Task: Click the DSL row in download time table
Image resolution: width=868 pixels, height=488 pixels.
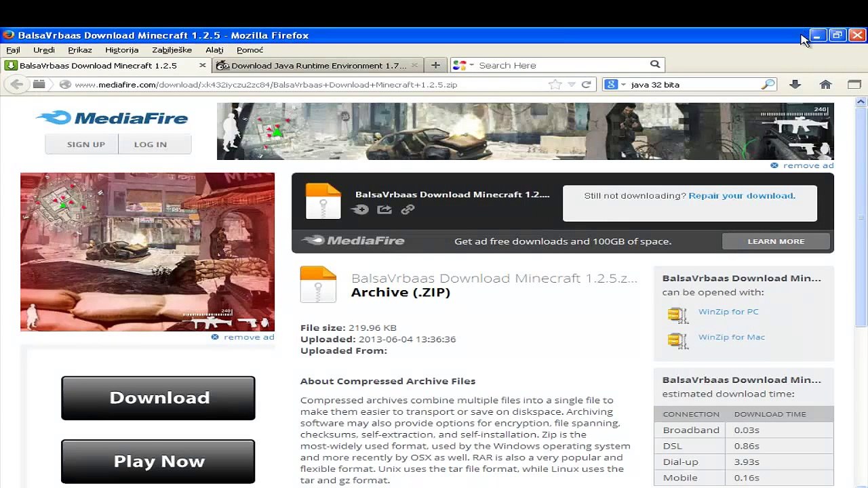Action: click(x=744, y=446)
